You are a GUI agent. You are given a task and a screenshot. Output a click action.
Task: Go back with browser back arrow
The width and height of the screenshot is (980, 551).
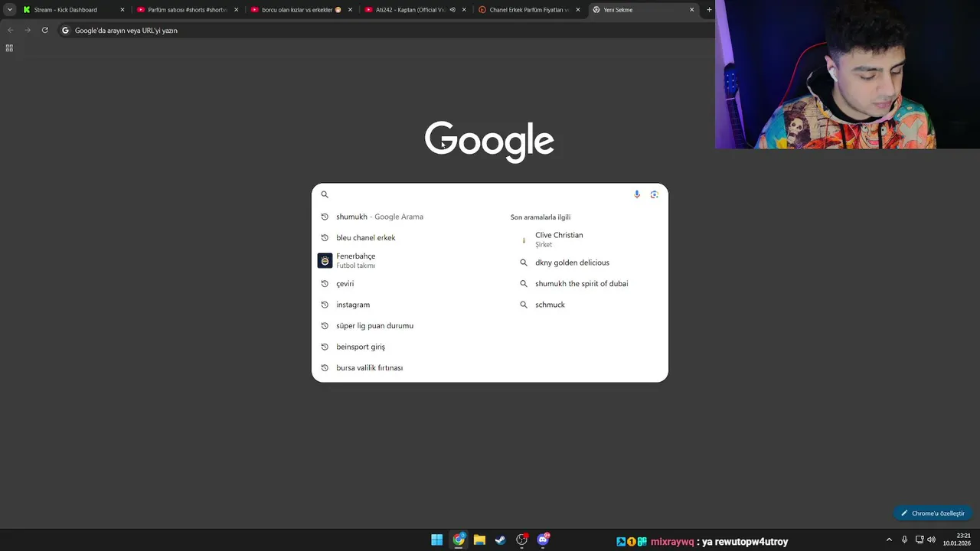tap(10, 31)
